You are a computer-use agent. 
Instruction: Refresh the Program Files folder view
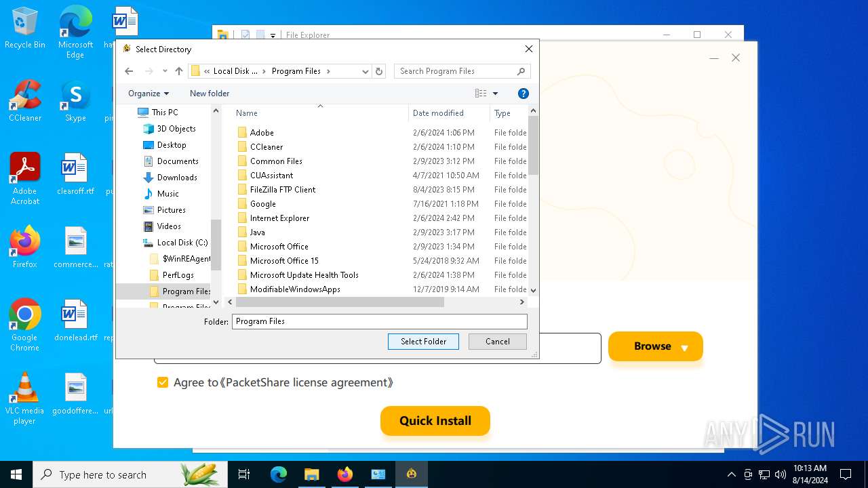pyautogui.click(x=379, y=71)
